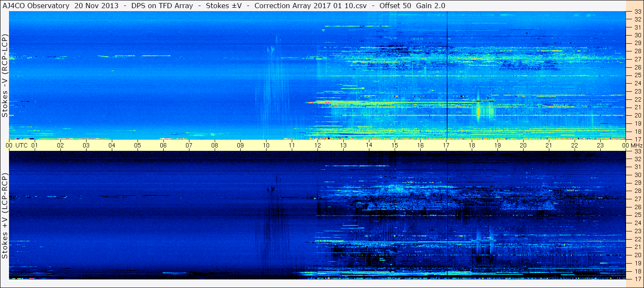Select the 17 hour tick on time axis
The image size is (644, 288).
pyautogui.click(x=446, y=145)
